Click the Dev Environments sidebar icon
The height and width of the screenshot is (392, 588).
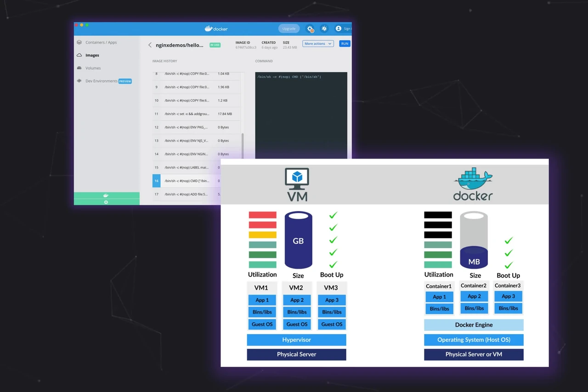coord(79,81)
